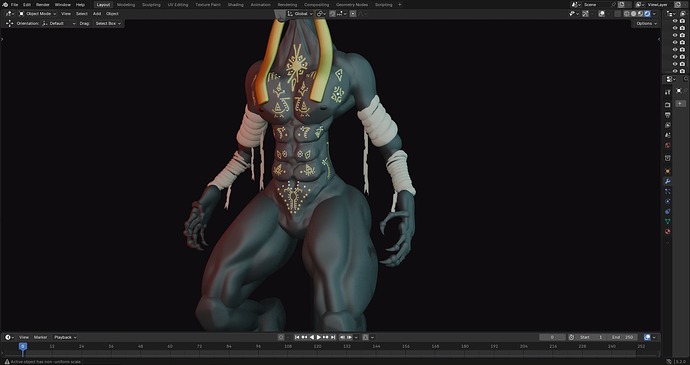Open Object Data green triangle tab

point(668,221)
